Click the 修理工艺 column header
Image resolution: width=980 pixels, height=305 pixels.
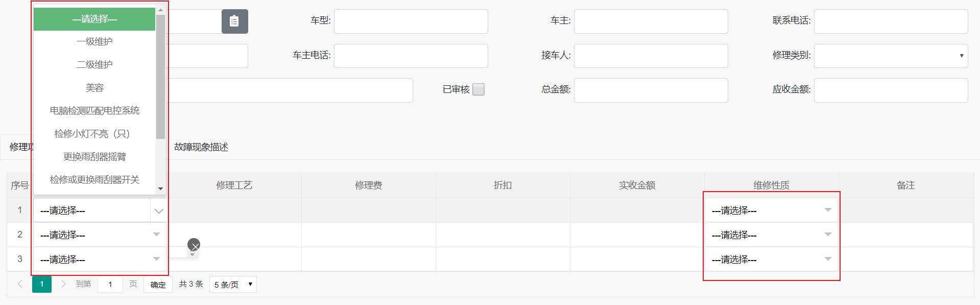click(234, 185)
